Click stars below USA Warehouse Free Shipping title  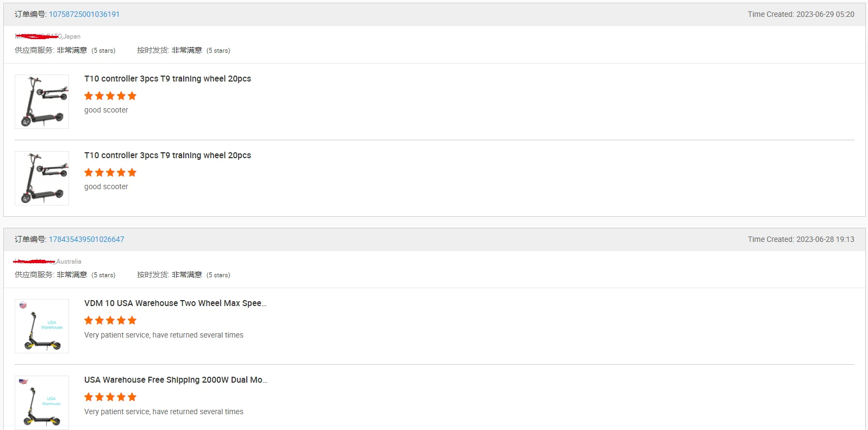tap(110, 397)
